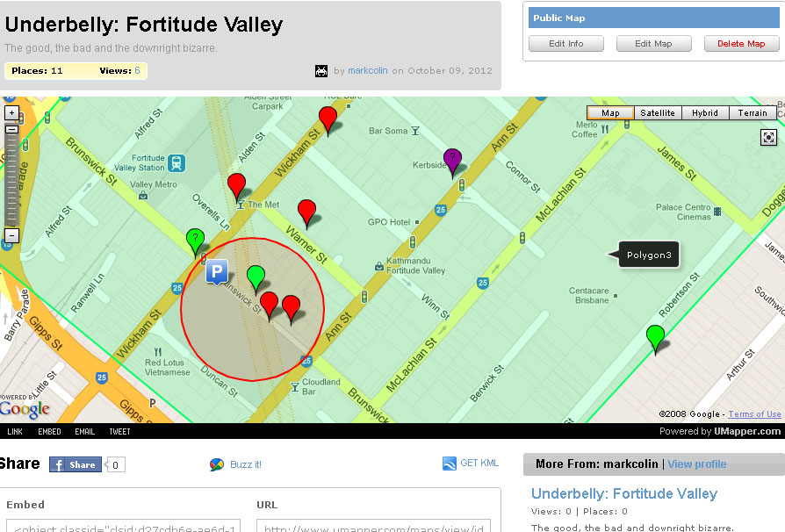This screenshot has width=785, height=532.
Task: Open the Edit Map editor
Action: click(x=653, y=44)
